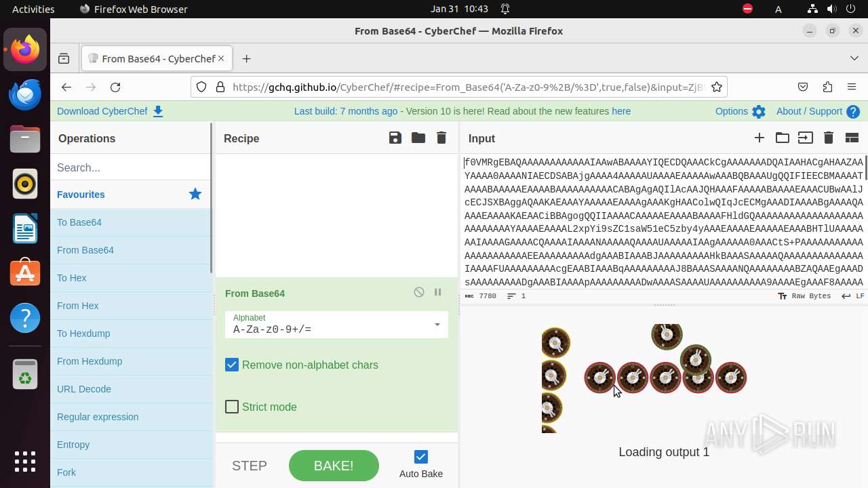Open the clock and calendar menu

point(459,9)
